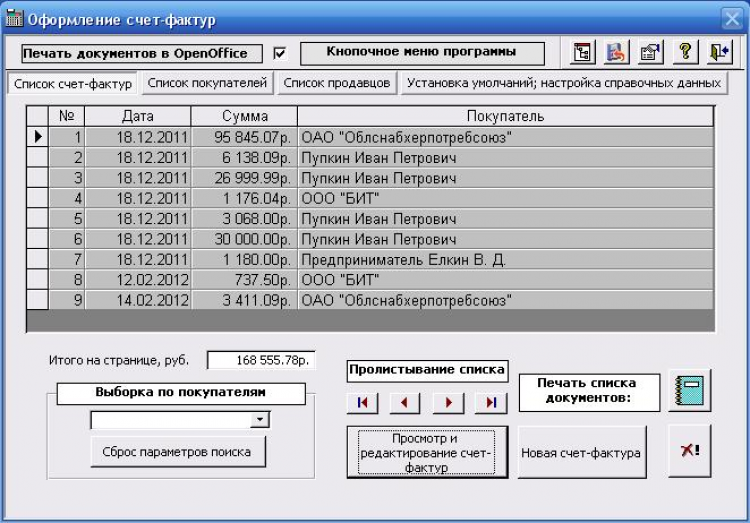Viewport: 750px width, 523px height.
Task: Go to previous record in list
Action: (x=405, y=403)
